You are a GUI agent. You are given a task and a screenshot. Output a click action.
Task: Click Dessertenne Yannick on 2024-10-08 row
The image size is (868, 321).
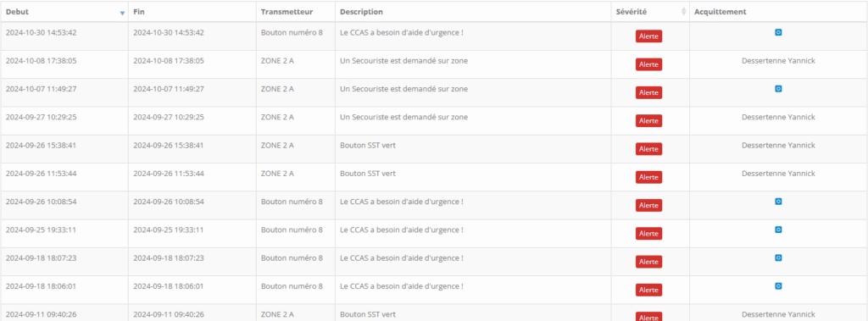coord(778,61)
